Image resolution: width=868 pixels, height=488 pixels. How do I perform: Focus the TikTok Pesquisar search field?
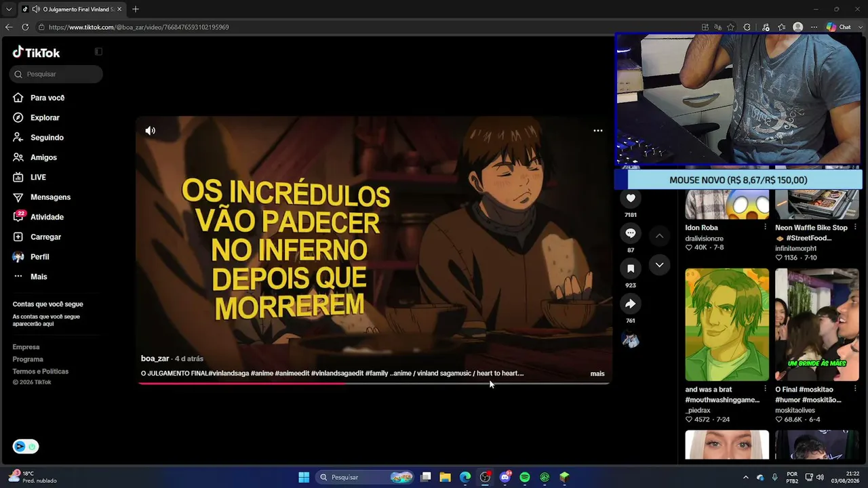tap(56, 74)
